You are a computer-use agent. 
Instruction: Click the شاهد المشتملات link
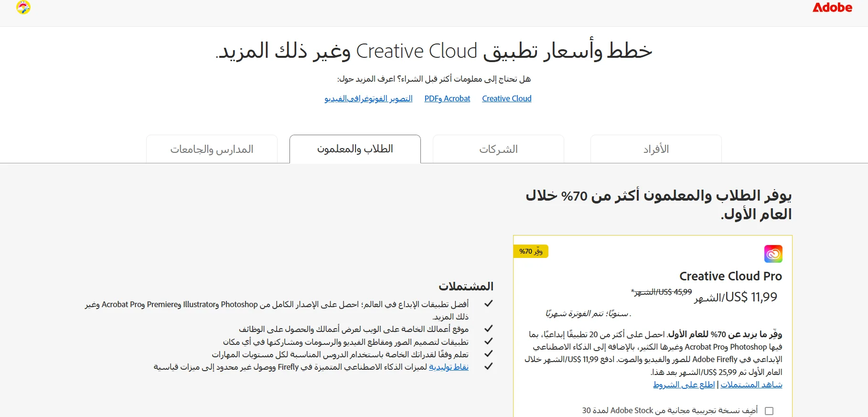click(751, 385)
